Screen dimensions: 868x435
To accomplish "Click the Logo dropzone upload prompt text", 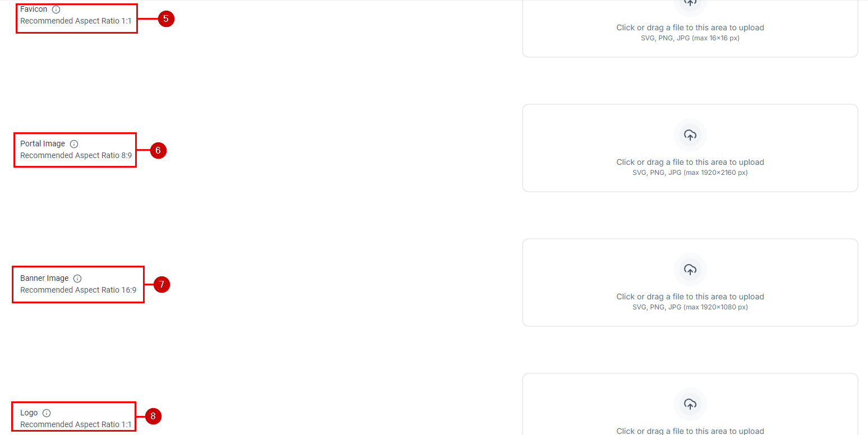I will pos(690,431).
